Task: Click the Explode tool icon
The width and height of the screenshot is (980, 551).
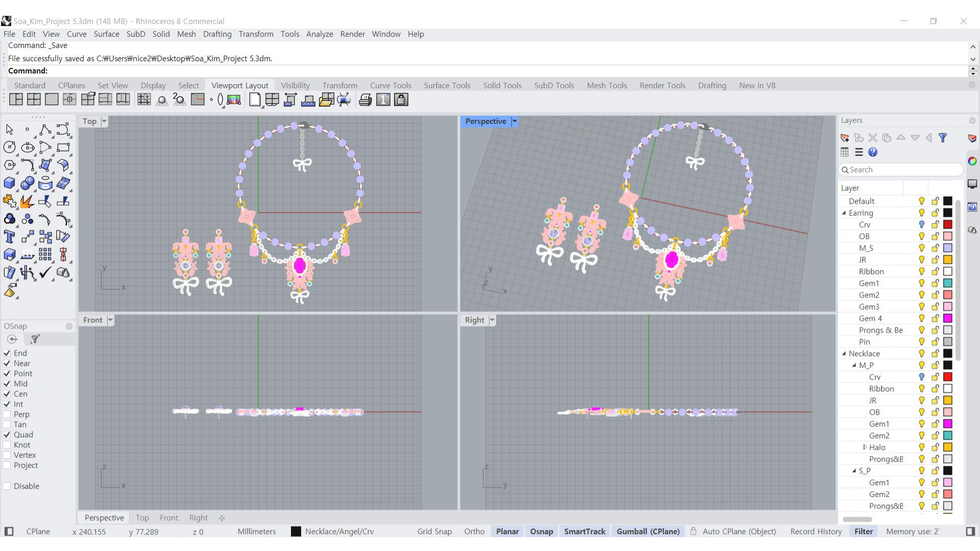Action: (x=27, y=202)
